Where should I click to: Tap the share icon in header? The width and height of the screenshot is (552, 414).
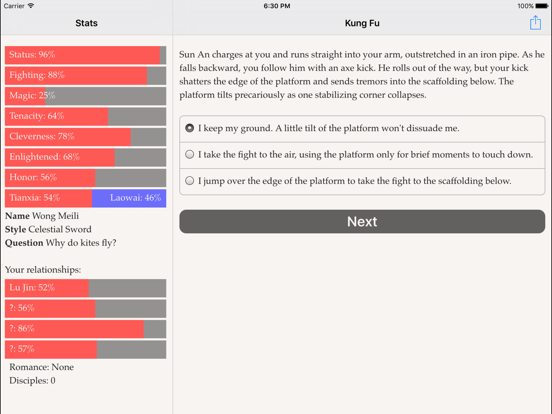(x=535, y=23)
